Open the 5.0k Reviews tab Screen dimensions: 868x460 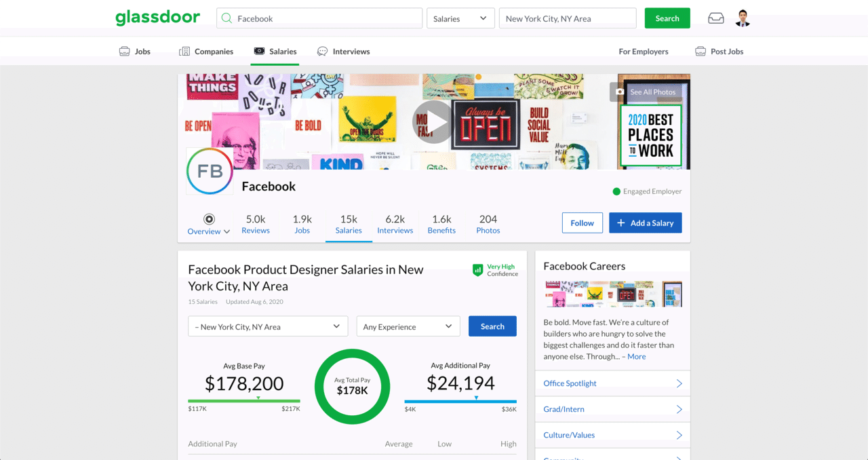(x=256, y=225)
